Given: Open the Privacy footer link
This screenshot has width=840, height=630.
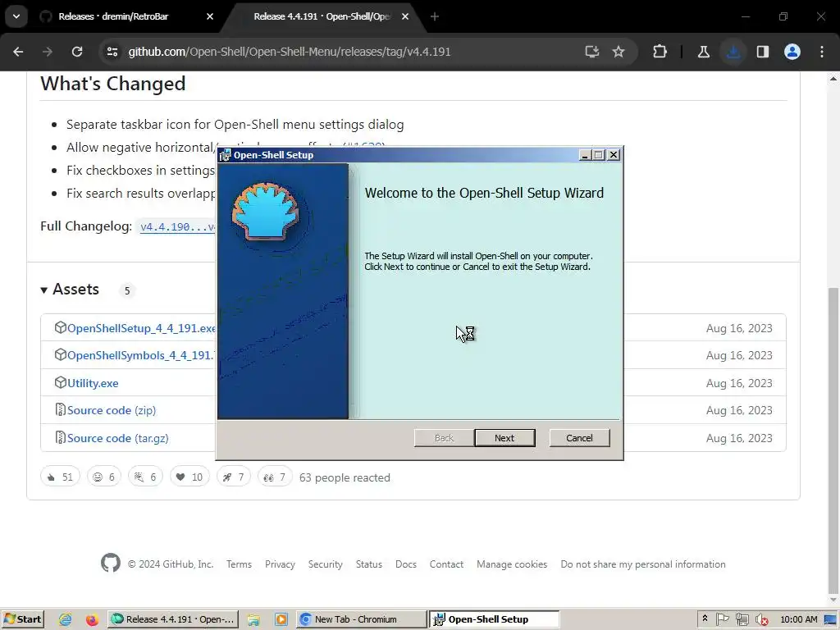Looking at the screenshot, I should coord(280,564).
